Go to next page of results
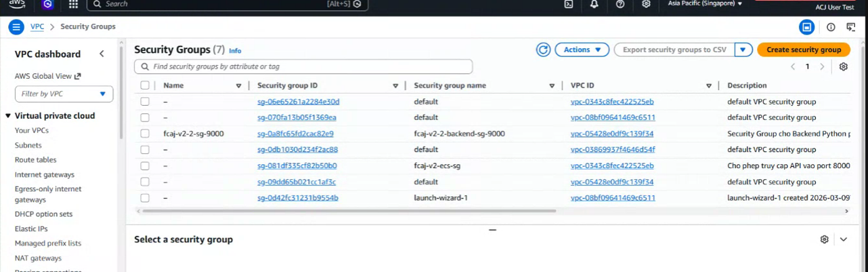Screen dimensions: 868x272 pyautogui.click(x=822, y=66)
